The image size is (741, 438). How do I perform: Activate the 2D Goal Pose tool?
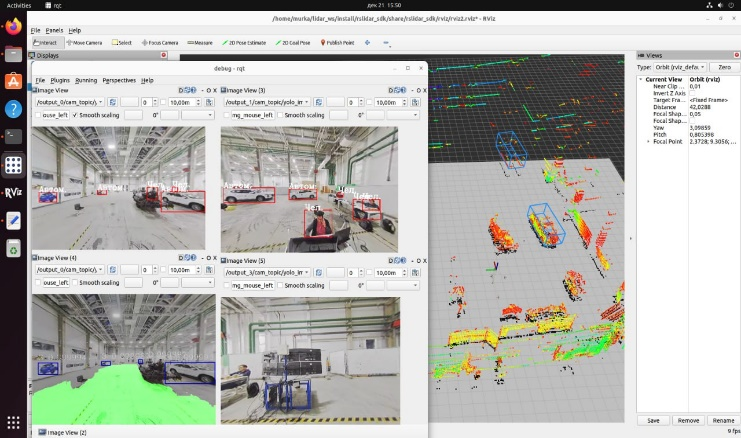292,43
